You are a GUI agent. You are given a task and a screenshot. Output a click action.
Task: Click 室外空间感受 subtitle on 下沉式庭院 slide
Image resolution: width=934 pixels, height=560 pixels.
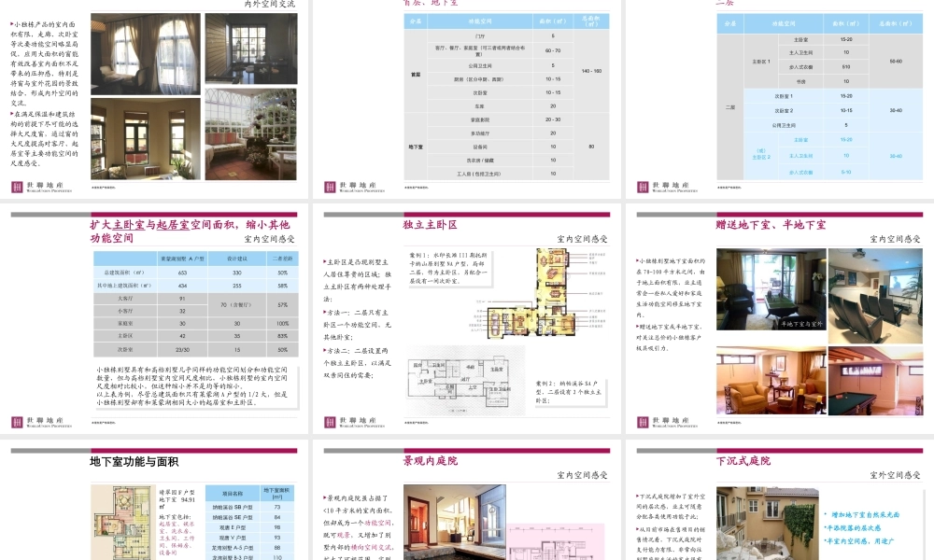[x=895, y=475]
